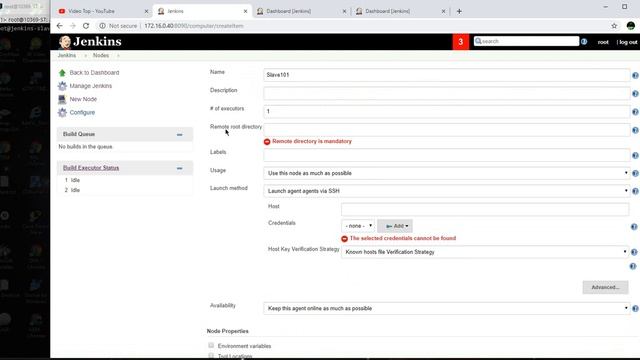Focus the Host input field
Viewport: 640px width, 360px height.
point(485,209)
